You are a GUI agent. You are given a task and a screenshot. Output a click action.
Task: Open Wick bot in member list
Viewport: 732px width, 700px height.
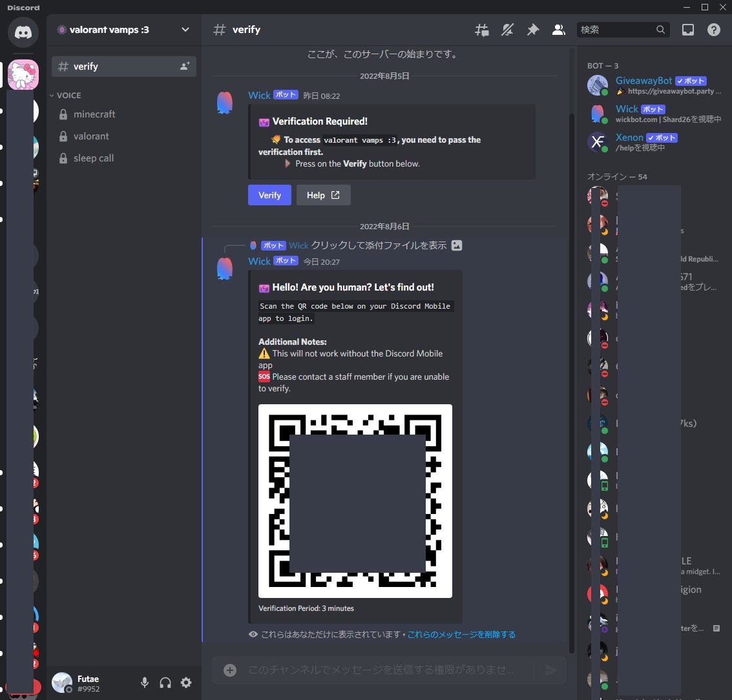click(654, 114)
